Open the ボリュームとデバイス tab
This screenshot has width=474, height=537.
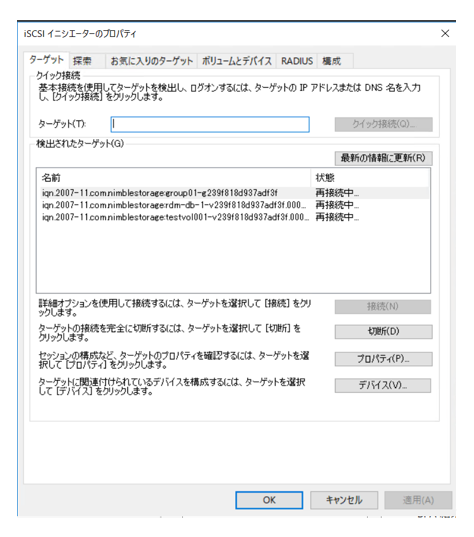[237, 61]
